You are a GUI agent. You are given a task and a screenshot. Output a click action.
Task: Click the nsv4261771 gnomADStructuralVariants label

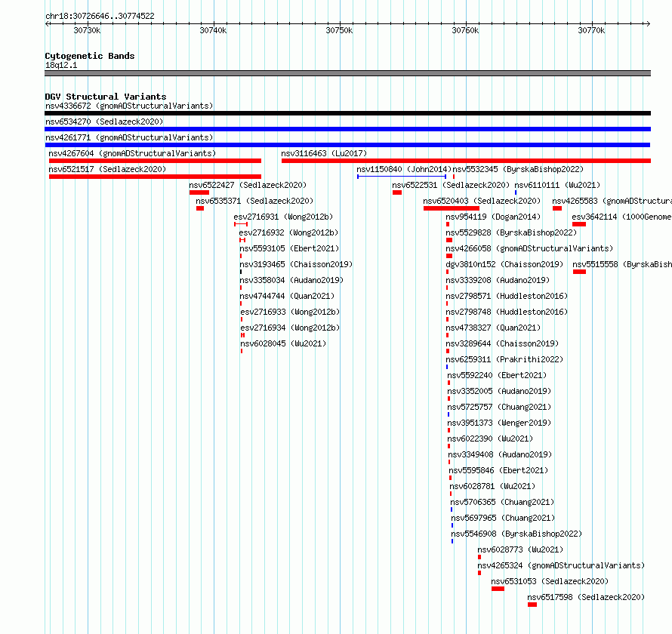[x=129, y=137]
